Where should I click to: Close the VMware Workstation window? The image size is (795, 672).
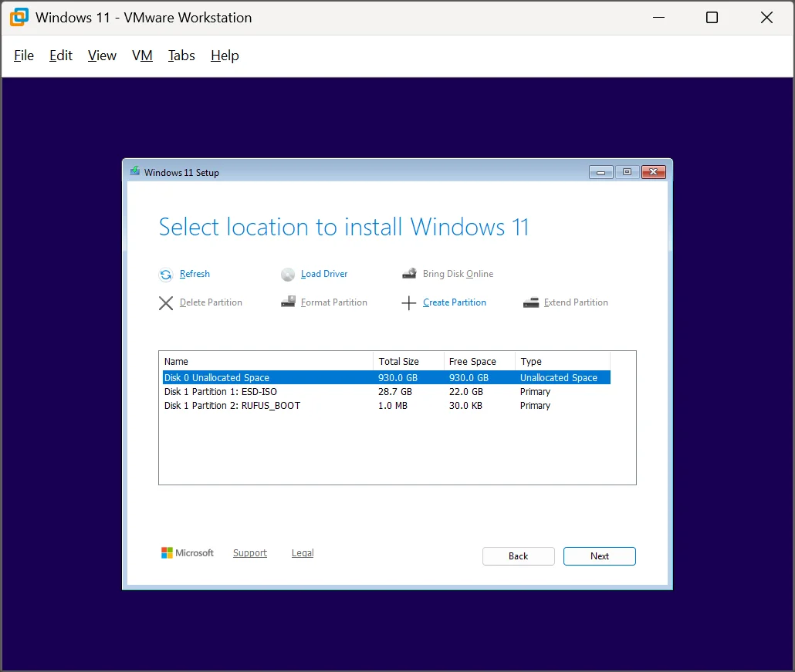(766, 17)
